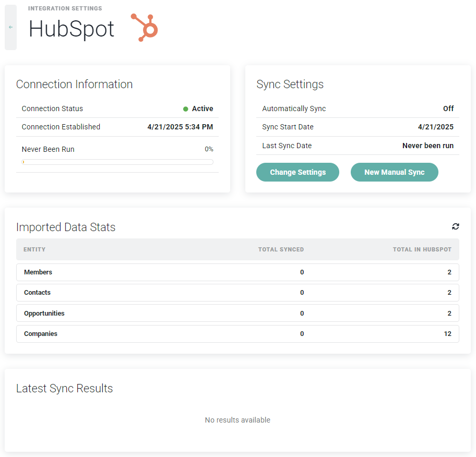Click the ENTITY column header

point(34,249)
